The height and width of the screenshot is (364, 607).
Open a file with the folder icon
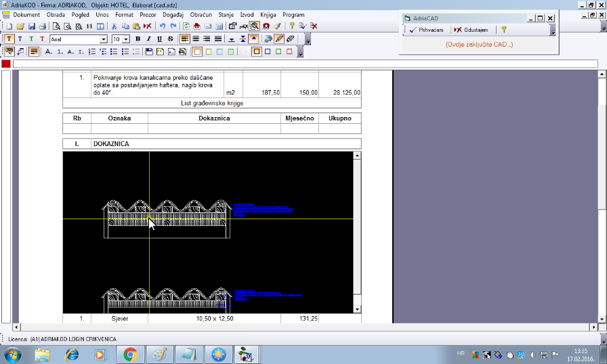tap(20, 26)
